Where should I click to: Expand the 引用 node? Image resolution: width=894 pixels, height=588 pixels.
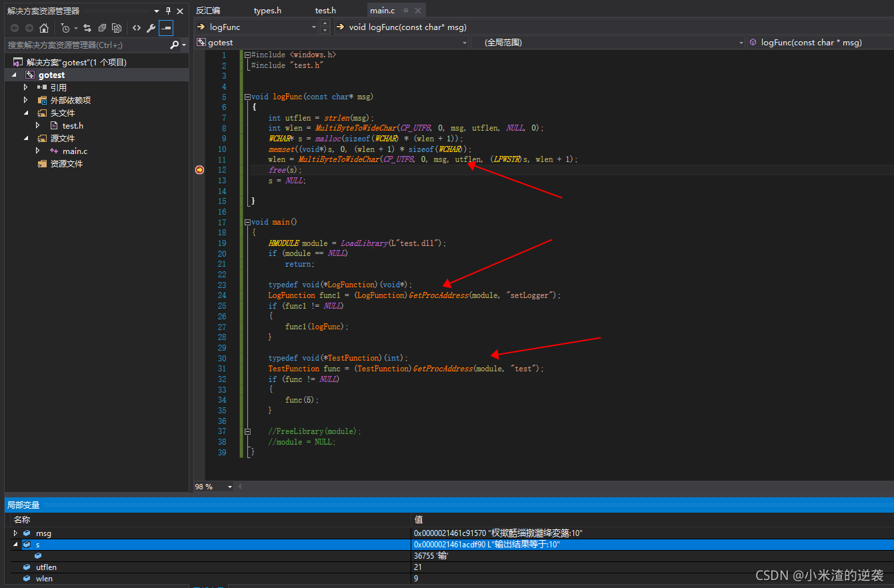pyautogui.click(x=26, y=87)
